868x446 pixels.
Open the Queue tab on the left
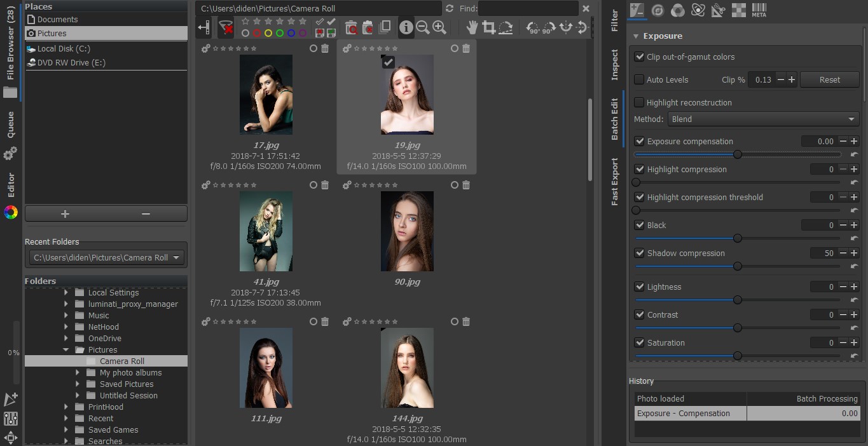(x=10, y=124)
